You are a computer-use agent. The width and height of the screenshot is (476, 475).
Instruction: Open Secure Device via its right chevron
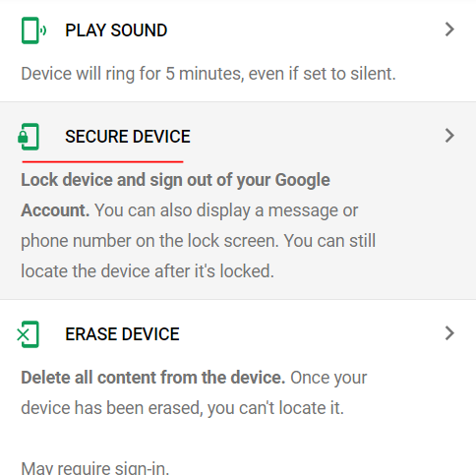tap(449, 136)
